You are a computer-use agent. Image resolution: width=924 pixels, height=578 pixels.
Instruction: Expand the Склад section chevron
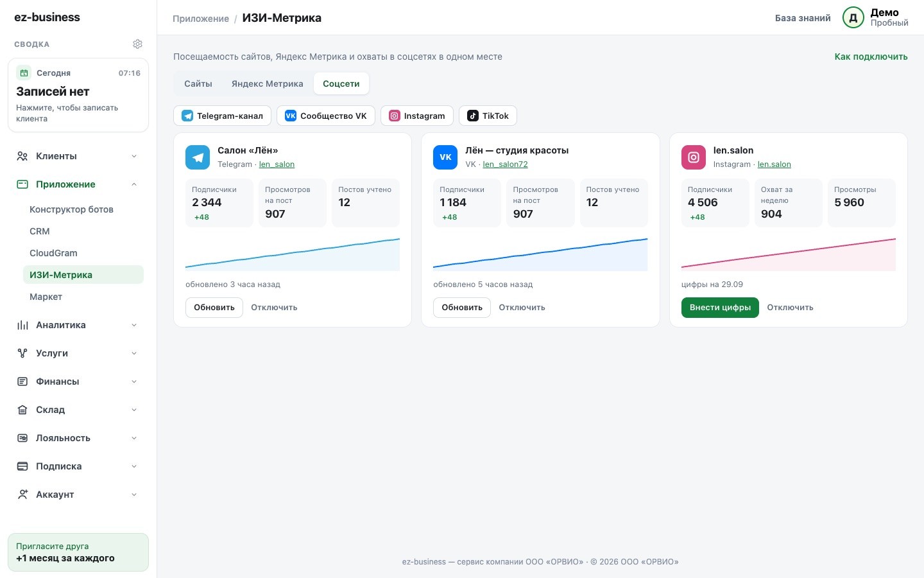point(134,410)
